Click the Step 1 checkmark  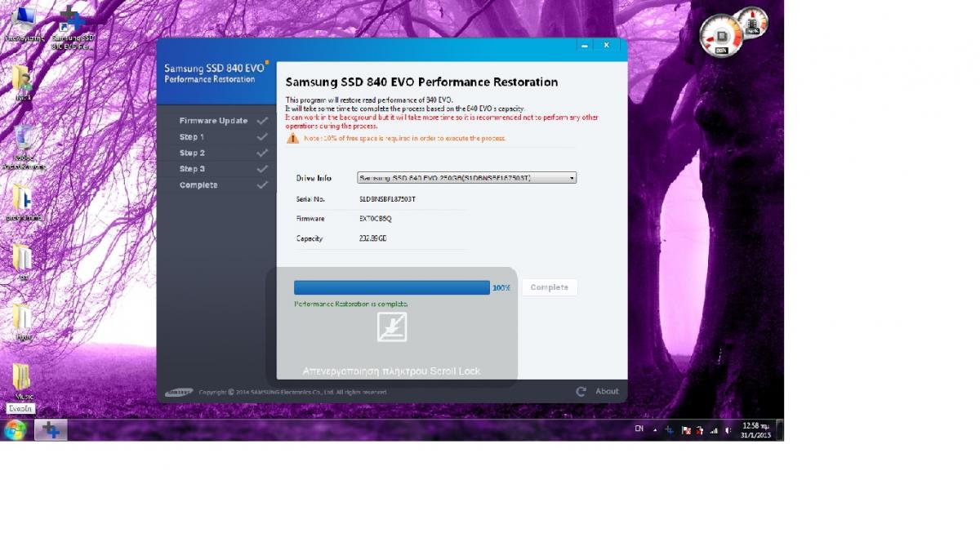[x=262, y=137]
